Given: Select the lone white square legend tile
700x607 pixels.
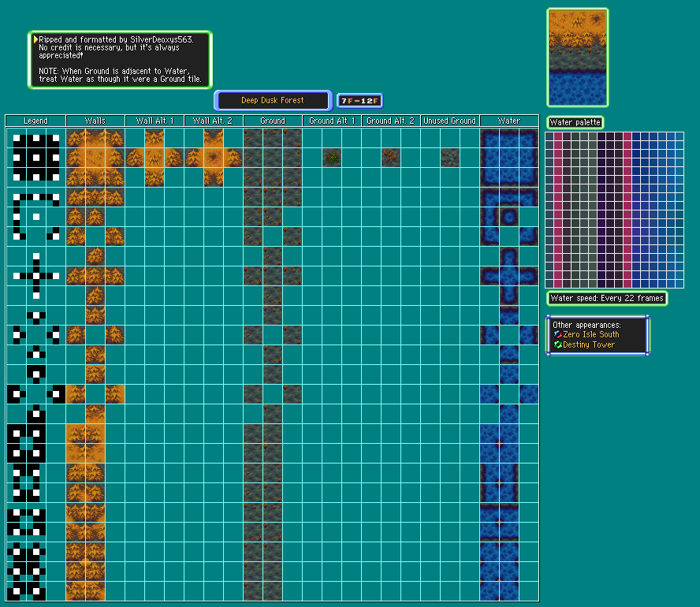Looking at the screenshot, I should click(36, 217).
